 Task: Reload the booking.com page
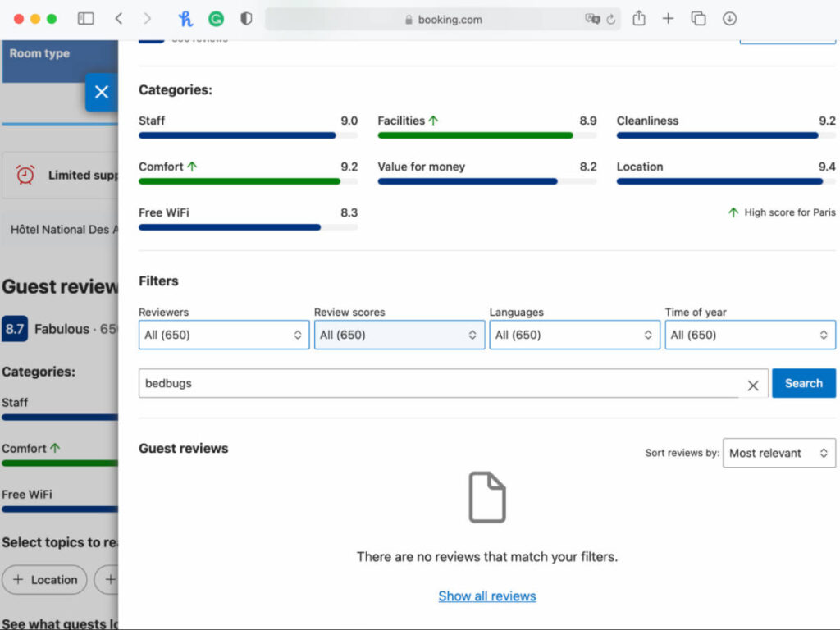[x=611, y=20]
